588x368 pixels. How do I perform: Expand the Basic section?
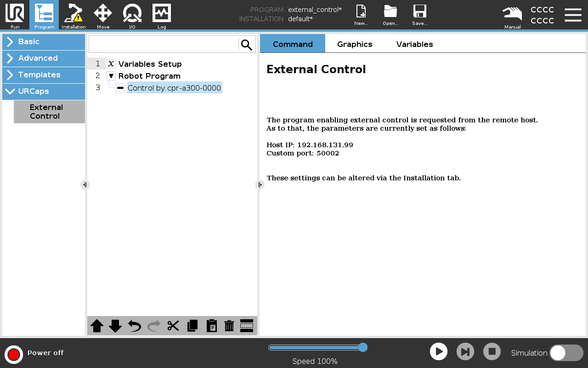(44, 42)
